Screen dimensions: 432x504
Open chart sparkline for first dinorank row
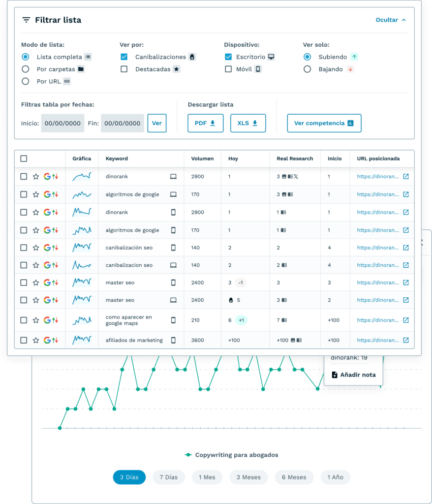click(82, 177)
